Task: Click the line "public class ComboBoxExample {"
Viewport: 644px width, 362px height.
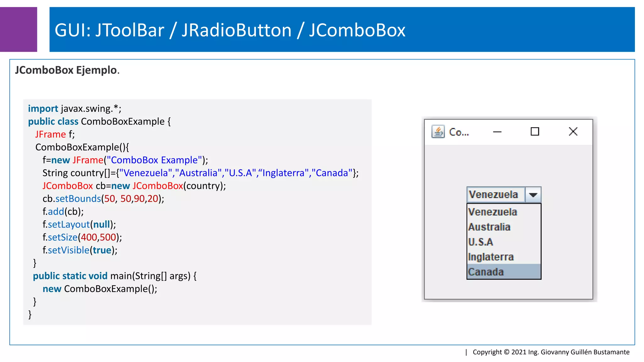Action: [x=99, y=121]
